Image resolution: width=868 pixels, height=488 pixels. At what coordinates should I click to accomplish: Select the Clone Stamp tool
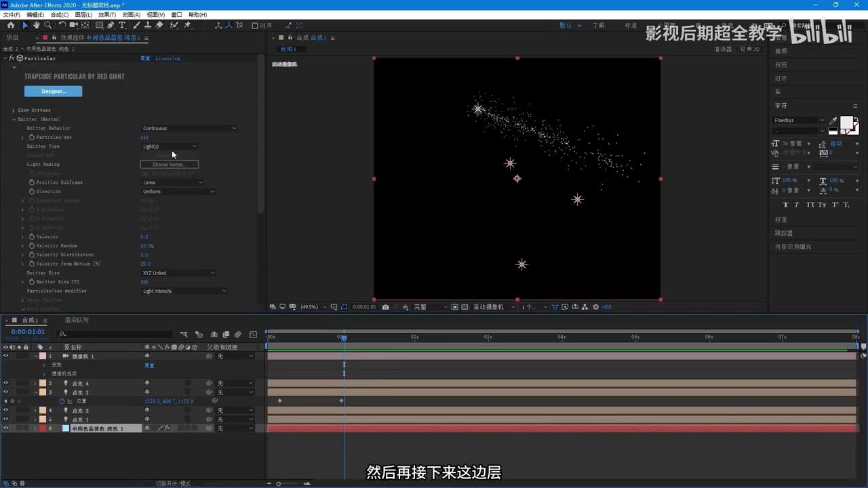point(148,25)
